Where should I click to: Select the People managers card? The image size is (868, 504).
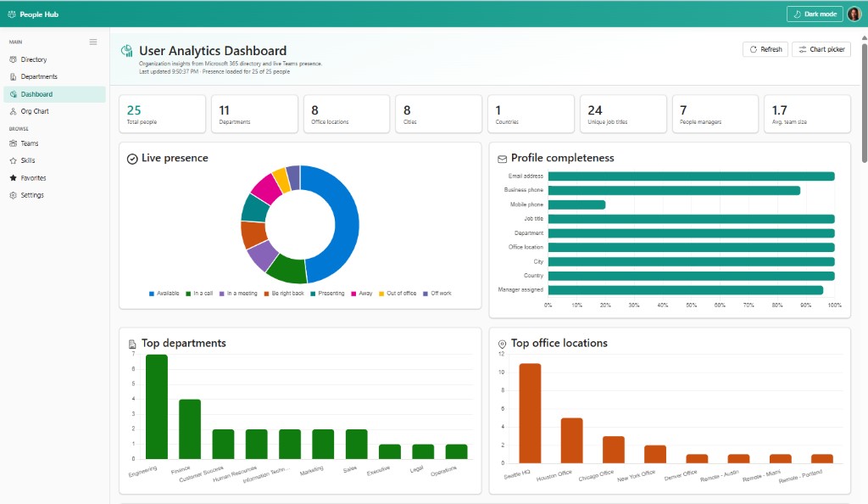(x=715, y=114)
